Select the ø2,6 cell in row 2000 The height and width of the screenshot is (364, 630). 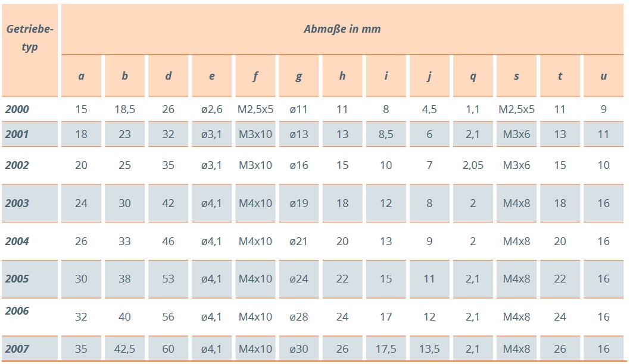click(x=211, y=109)
